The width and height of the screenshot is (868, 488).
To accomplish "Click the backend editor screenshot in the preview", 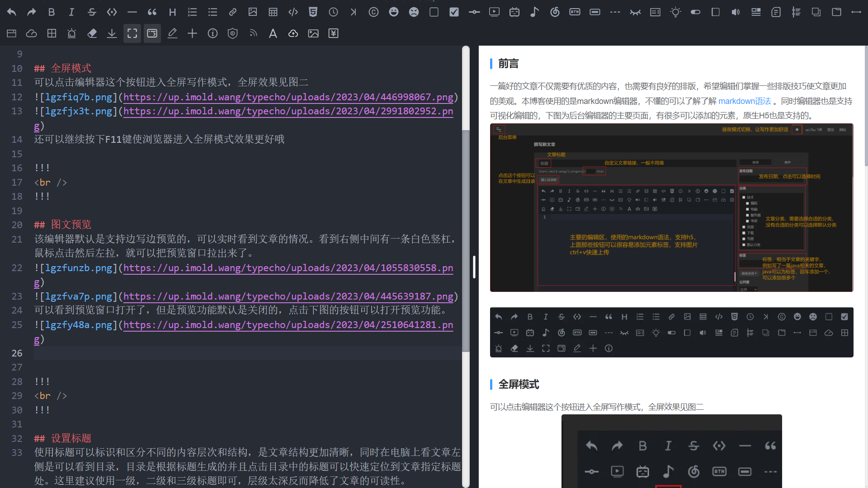I will point(671,207).
